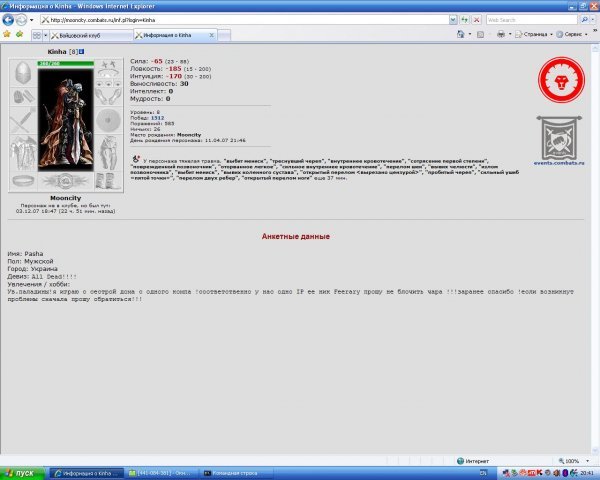
Task: Click the Интернет security zone indicator
Action: pyautogui.click(x=473, y=461)
